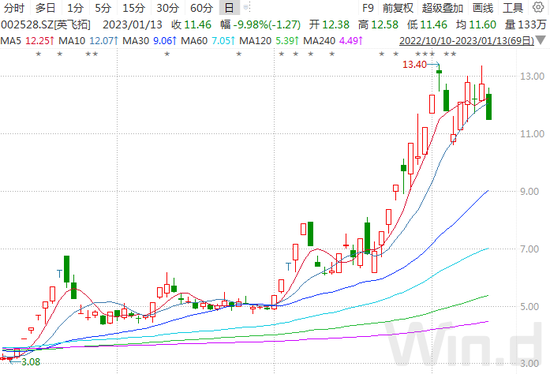Open more periods dotted expander
Image resolution: width=550 pixels, height=374 pixels.
(247, 7)
